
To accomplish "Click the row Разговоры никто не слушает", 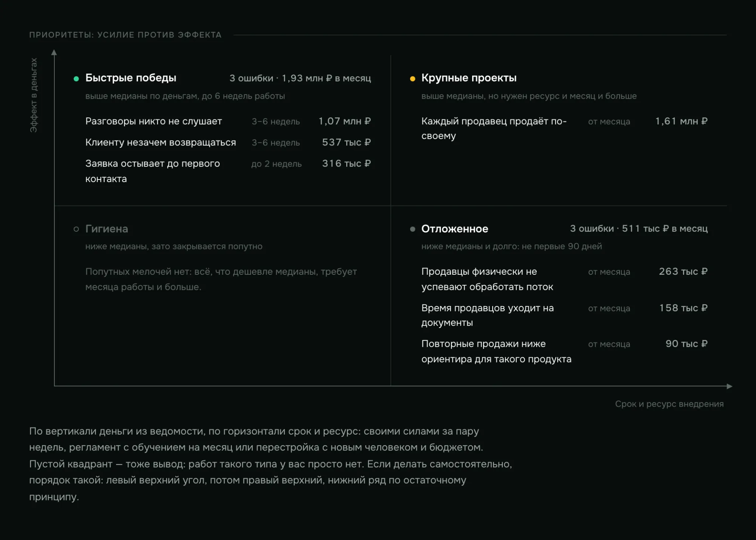I will click(x=228, y=121).
